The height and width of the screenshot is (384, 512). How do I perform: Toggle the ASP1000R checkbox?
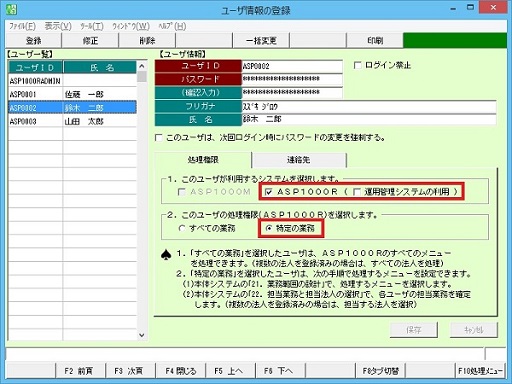(269, 192)
